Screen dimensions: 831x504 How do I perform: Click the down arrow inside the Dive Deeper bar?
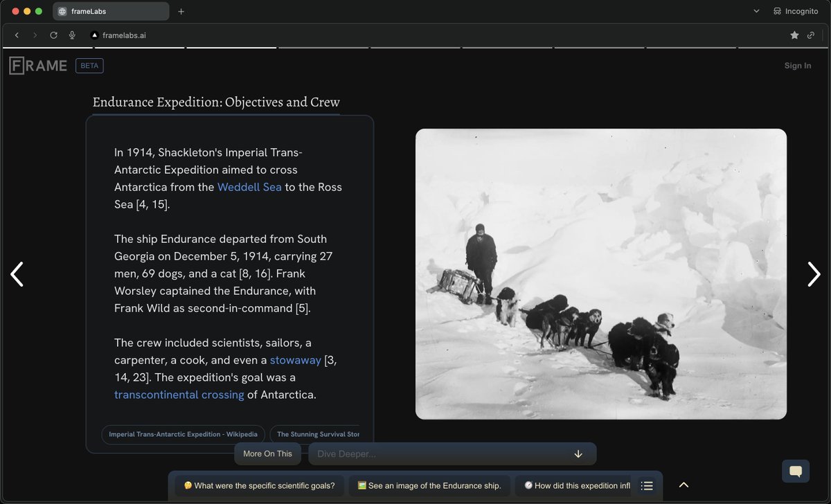point(578,453)
